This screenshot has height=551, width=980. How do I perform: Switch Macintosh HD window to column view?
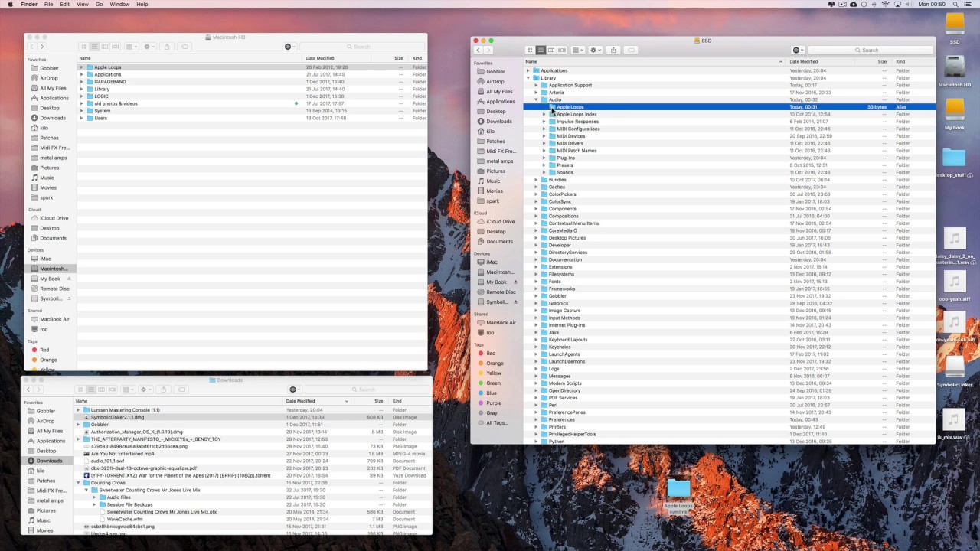105,47
